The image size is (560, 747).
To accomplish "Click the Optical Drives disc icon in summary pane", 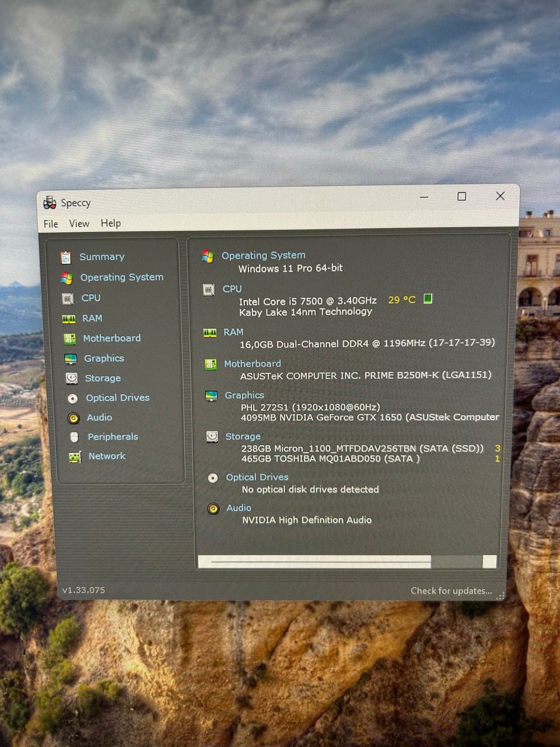I will 213,478.
